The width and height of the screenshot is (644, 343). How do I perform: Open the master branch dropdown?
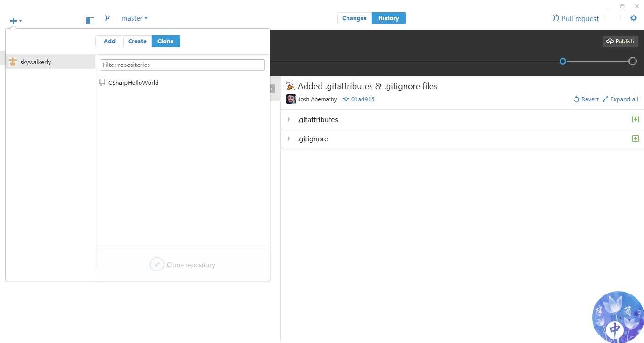point(134,18)
